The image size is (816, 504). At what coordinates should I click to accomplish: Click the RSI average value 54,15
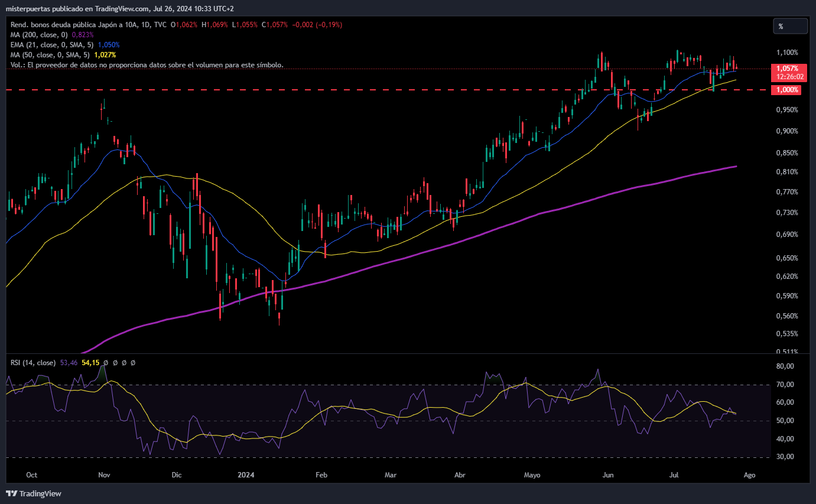[x=90, y=363]
